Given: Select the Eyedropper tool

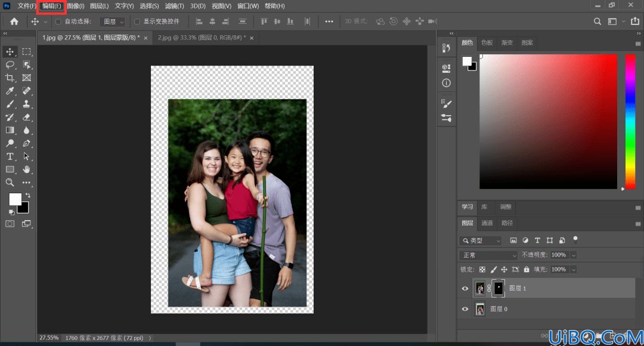Looking at the screenshot, I should pyautogui.click(x=10, y=91).
